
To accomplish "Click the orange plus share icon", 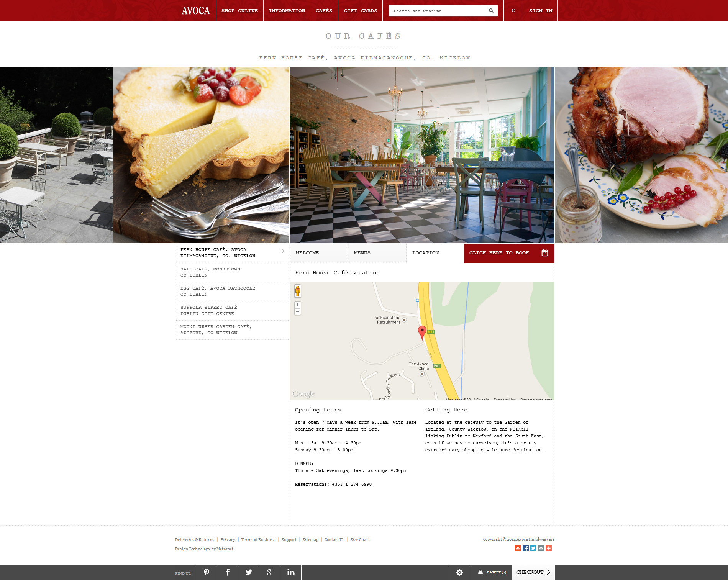I will click(549, 548).
